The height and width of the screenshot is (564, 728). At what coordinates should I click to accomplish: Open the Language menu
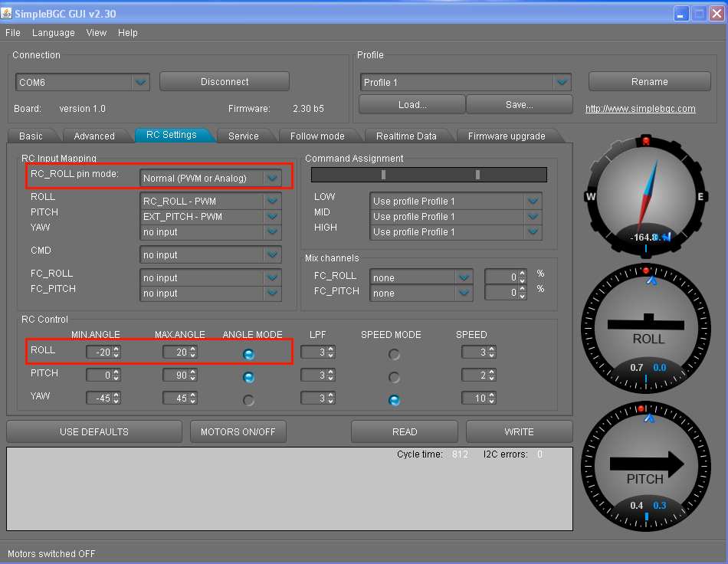pyautogui.click(x=54, y=32)
